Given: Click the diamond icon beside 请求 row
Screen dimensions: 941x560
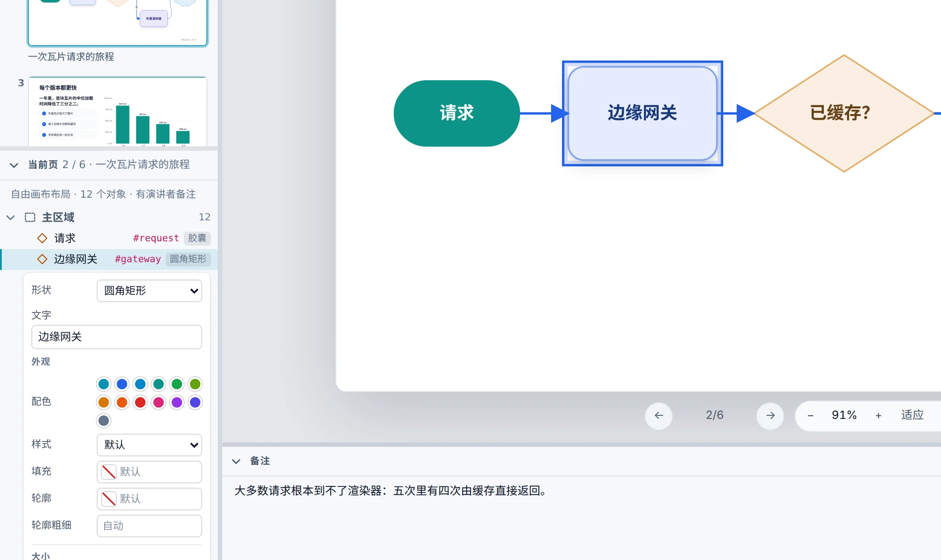Looking at the screenshot, I should tap(42, 238).
